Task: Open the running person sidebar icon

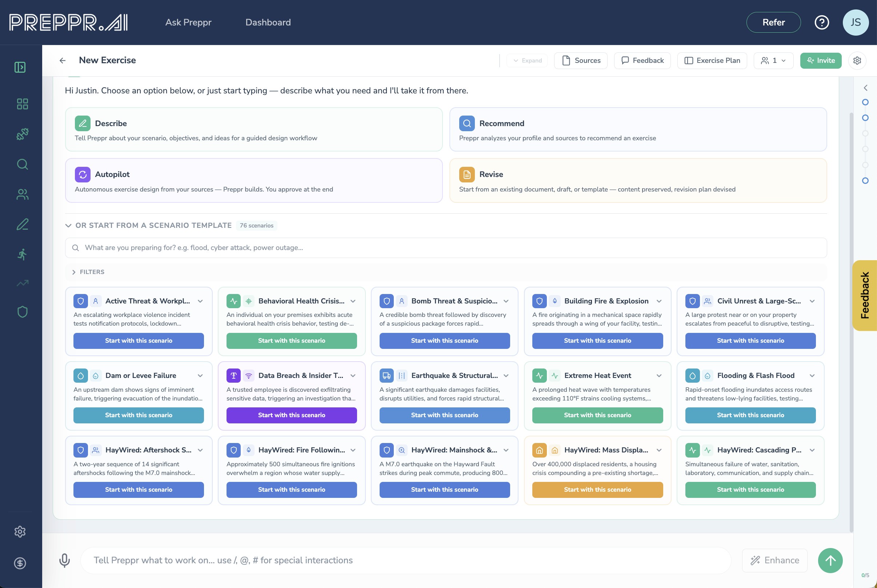Action: pos(22,254)
